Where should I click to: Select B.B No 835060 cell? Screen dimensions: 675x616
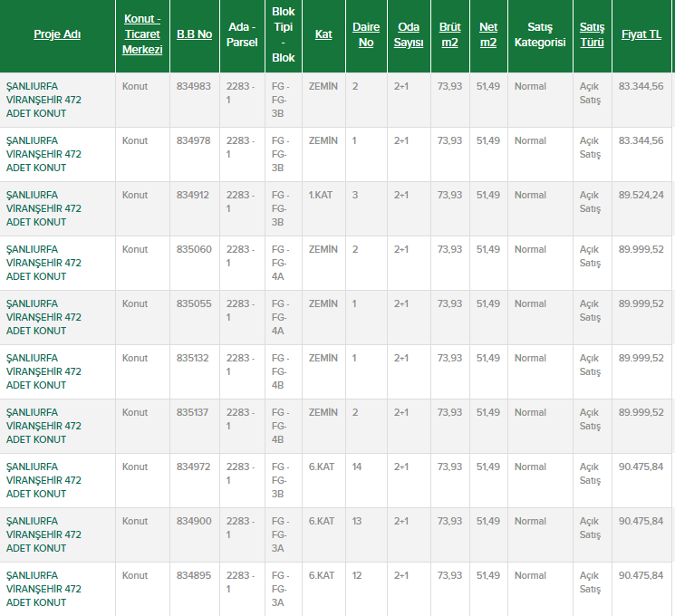tap(194, 249)
